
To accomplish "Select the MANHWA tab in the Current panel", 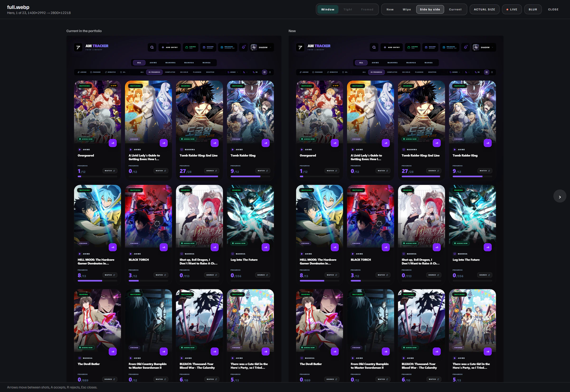I will pos(170,63).
